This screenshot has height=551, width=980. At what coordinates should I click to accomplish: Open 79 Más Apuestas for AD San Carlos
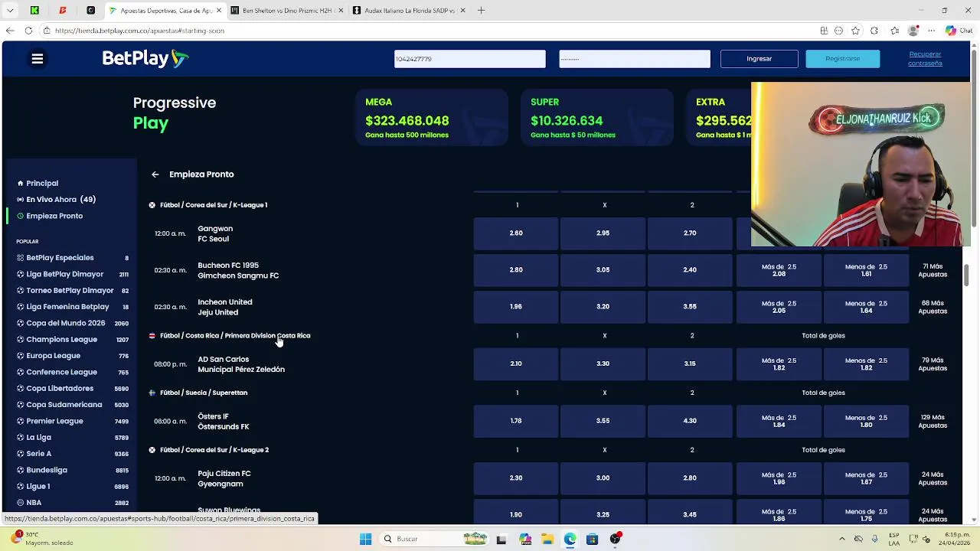933,364
